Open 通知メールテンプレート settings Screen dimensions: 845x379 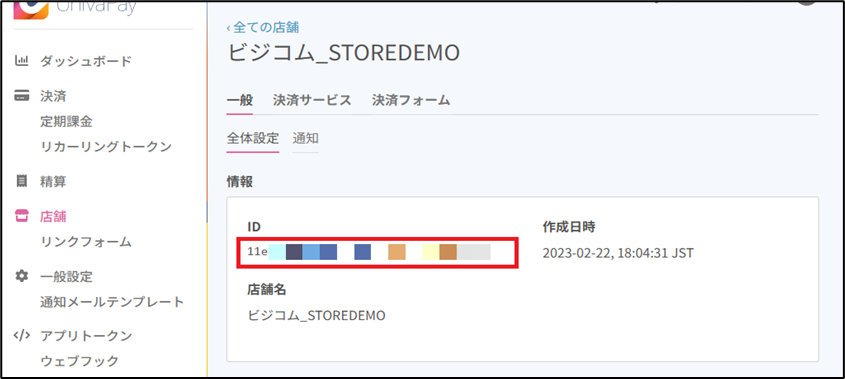[112, 301]
